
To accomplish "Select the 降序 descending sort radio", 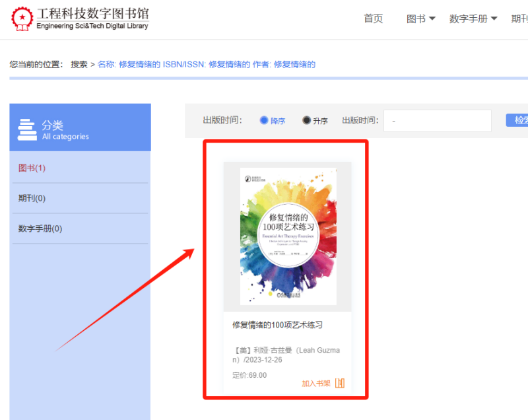I will click(264, 120).
